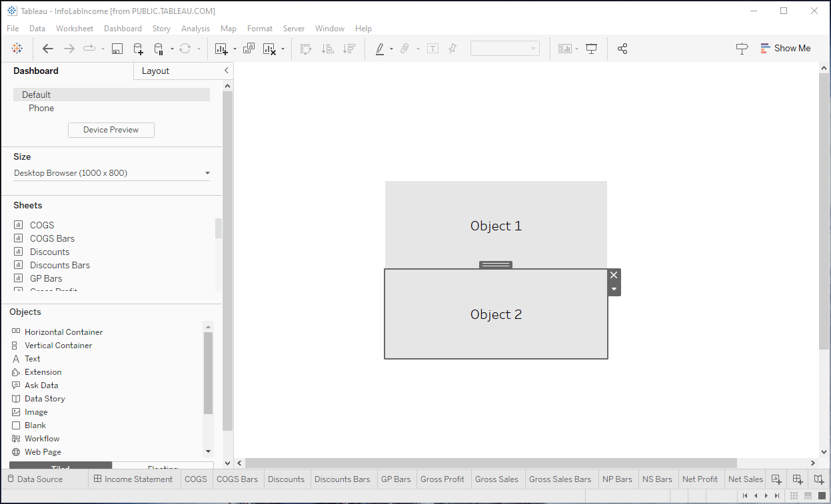
Task: Open the Worksheet menu
Action: click(75, 29)
